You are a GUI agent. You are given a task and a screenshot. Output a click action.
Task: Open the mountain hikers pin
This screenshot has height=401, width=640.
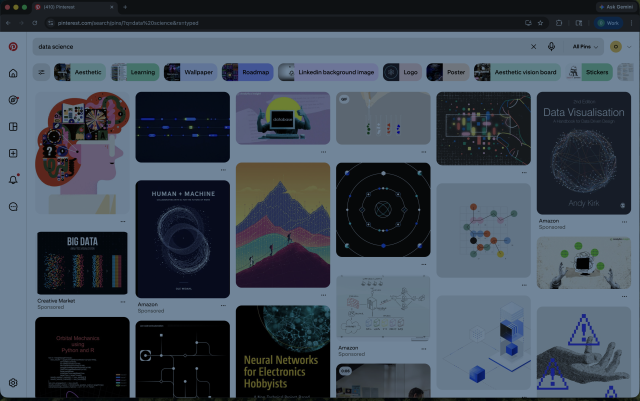(283, 225)
